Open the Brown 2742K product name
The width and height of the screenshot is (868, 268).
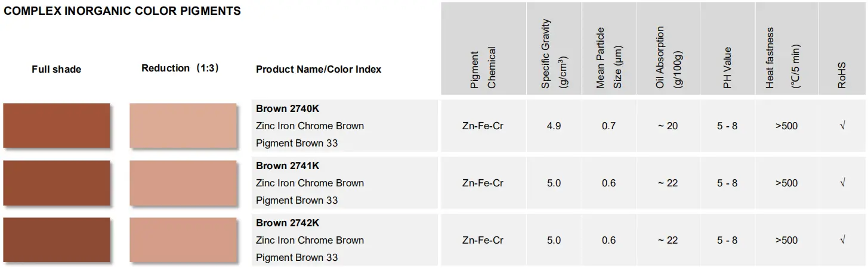point(288,223)
